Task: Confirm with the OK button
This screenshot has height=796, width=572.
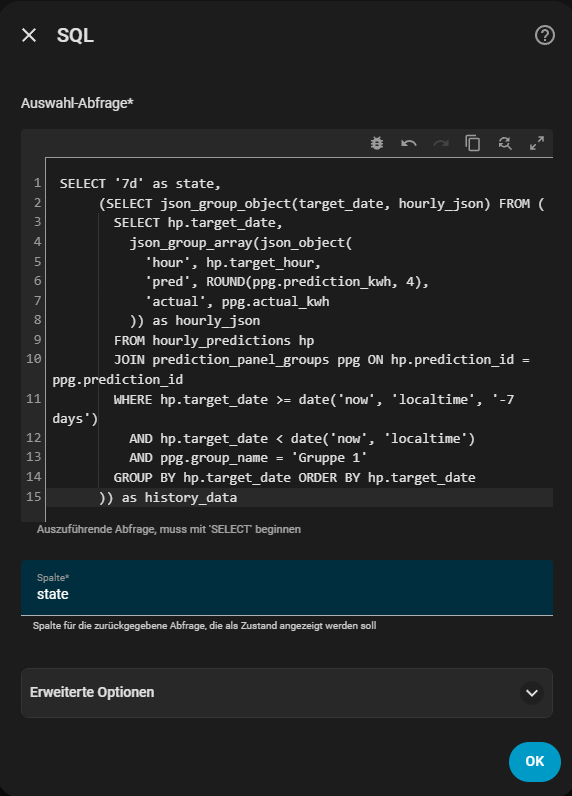Action: click(x=534, y=761)
